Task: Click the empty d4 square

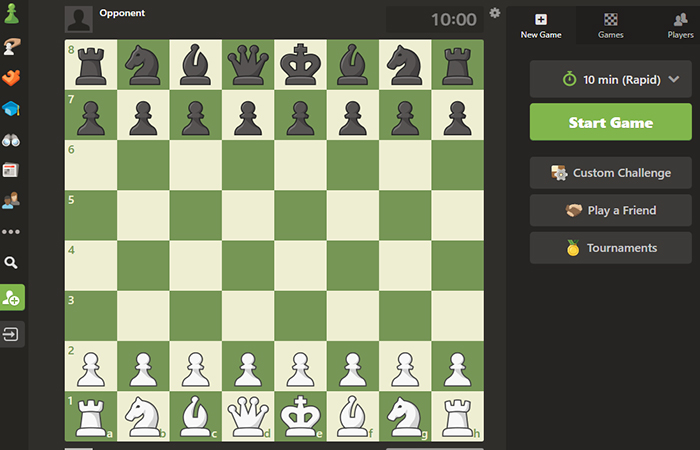Action: pyautogui.click(x=248, y=266)
